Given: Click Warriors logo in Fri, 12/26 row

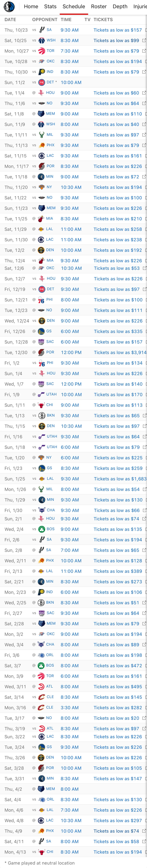Looking at the screenshot, I should pyautogui.click(x=41, y=331).
